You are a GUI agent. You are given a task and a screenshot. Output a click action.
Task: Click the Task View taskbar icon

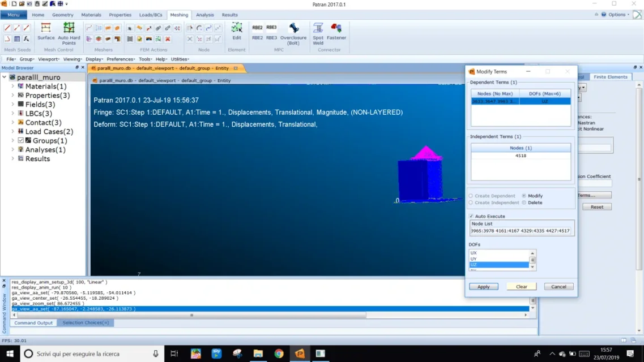(174, 354)
